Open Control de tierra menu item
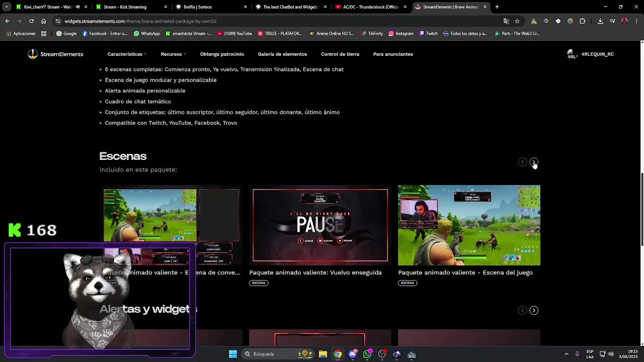Viewport: 644px width, 362px height. (x=340, y=54)
